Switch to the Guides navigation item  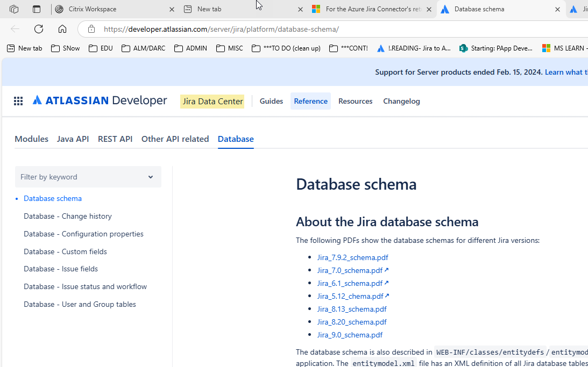(271, 100)
